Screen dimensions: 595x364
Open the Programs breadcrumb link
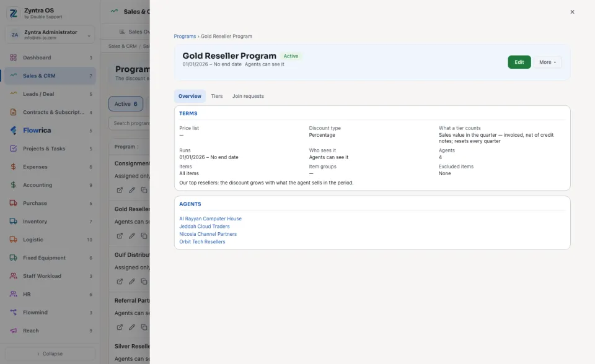(x=185, y=37)
